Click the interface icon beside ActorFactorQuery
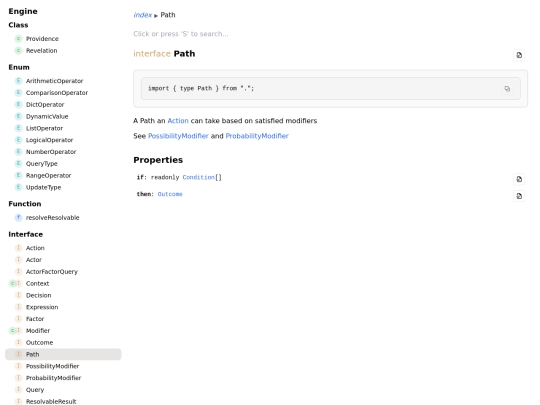Screen dimensions: 540x405 click(19, 271)
